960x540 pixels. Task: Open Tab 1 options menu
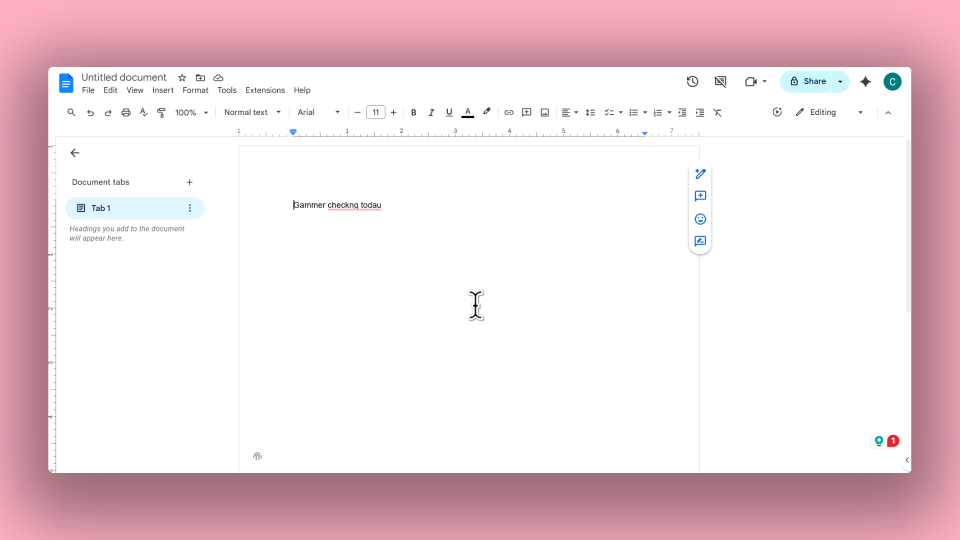tap(190, 208)
